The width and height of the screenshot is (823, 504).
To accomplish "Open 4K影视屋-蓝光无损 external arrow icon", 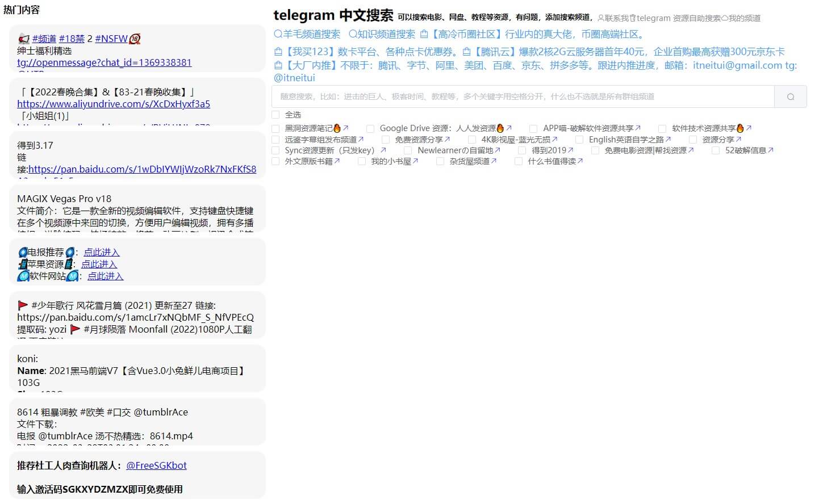I will tap(554, 139).
